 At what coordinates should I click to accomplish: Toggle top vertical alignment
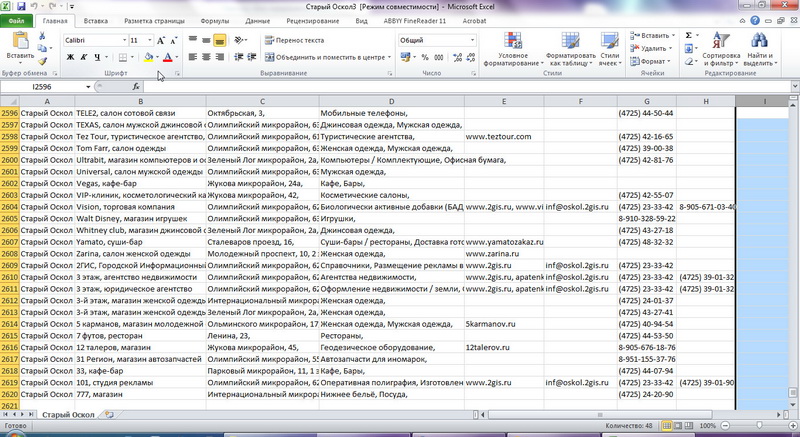click(192, 40)
